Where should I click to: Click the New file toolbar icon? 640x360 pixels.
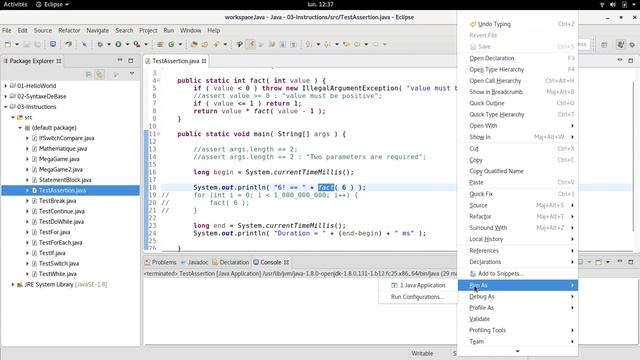tap(8, 44)
